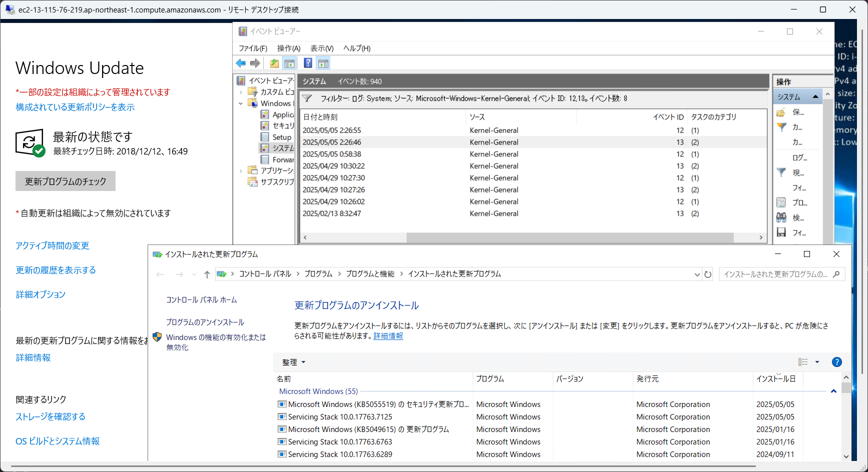Toggle the action pane toolbar icon

[x=323, y=63]
